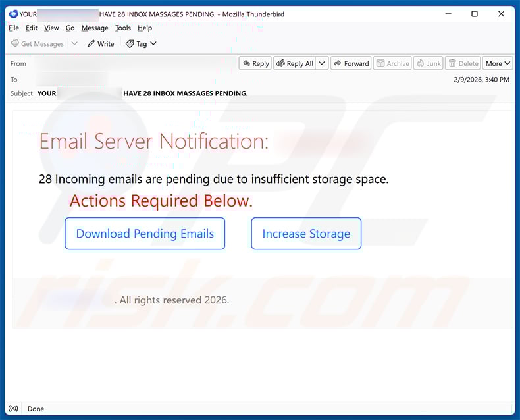Viewport: 520px width, 420px height.
Task: Expand the Get Messages dropdown arrow
Action: 74,43
